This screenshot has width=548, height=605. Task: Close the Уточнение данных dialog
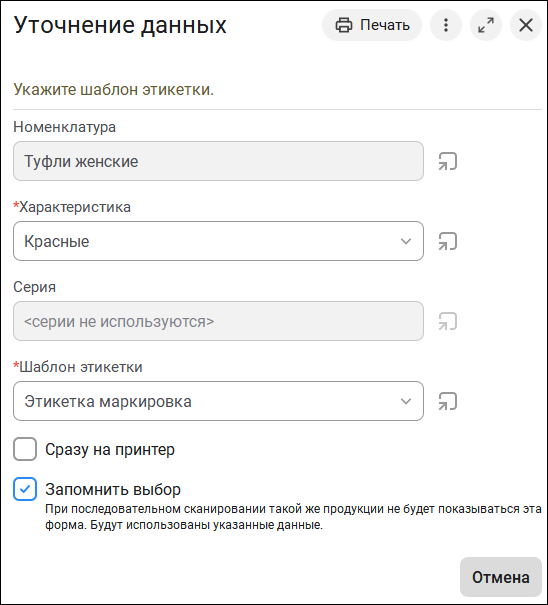(526, 25)
